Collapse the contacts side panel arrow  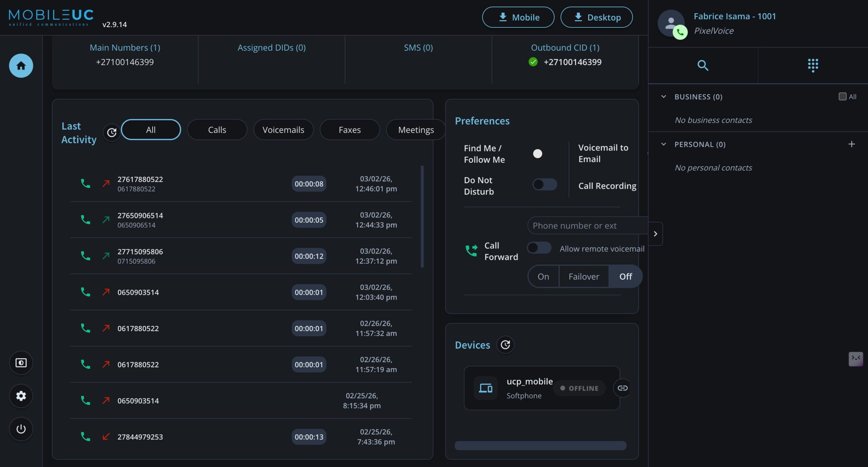[655, 234]
